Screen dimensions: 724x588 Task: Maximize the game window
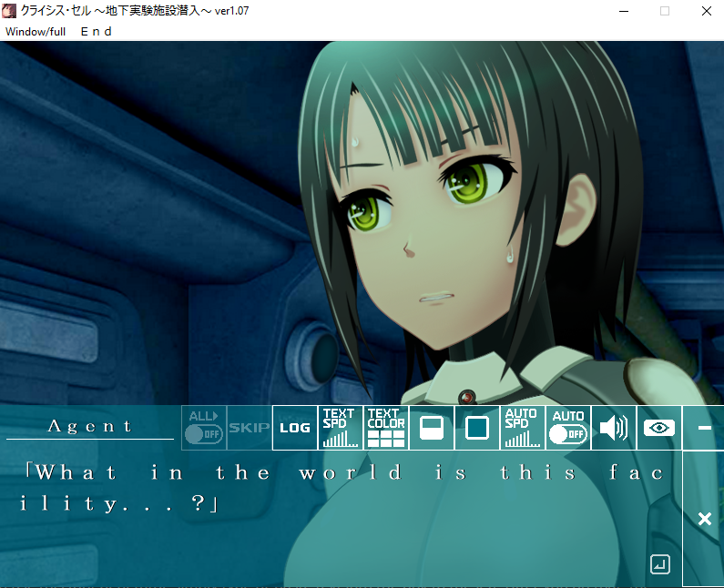[665, 11]
